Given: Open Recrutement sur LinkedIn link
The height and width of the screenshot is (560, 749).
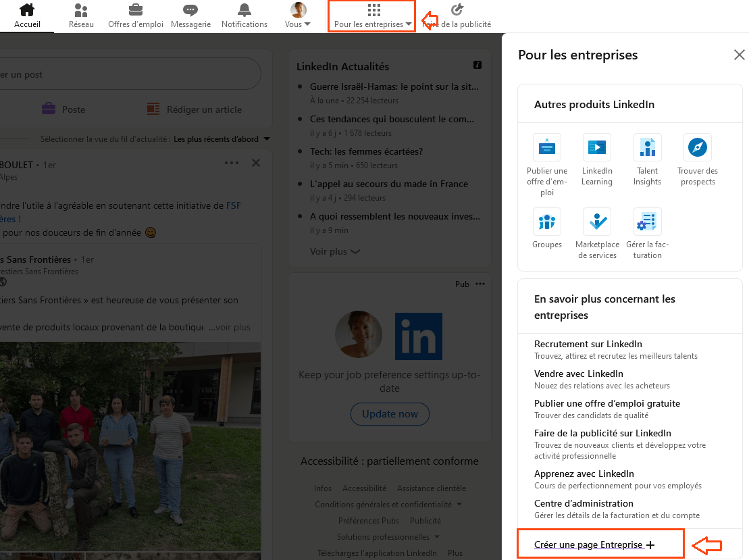Looking at the screenshot, I should click(588, 344).
